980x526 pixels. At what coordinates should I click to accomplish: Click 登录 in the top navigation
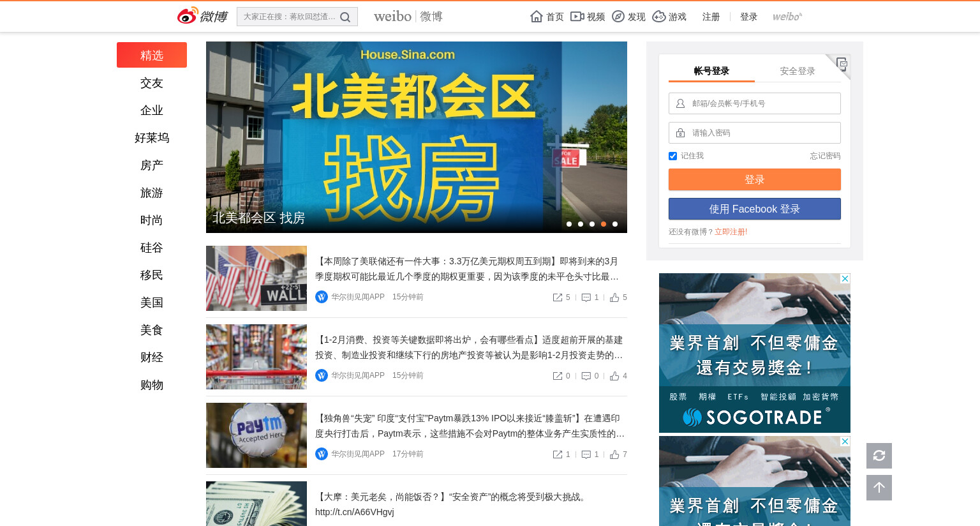click(x=748, y=17)
